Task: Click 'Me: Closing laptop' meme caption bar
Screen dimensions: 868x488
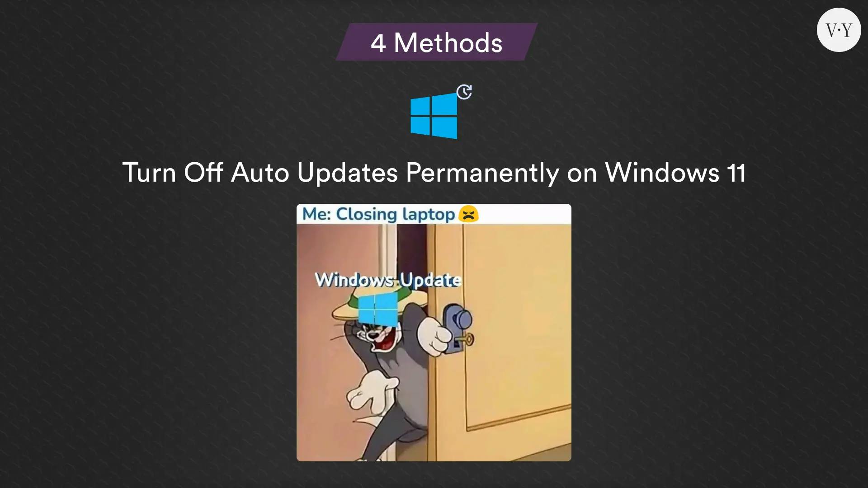Action: click(434, 214)
